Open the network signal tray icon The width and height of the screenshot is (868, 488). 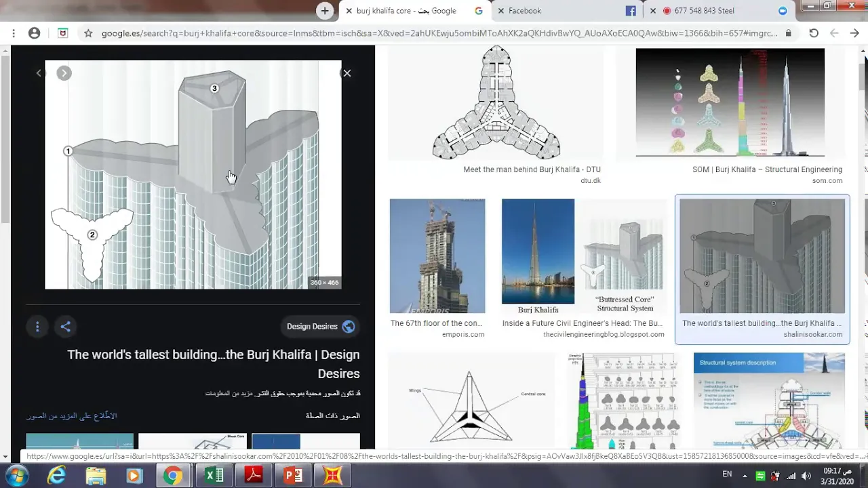click(x=791, y=476)
